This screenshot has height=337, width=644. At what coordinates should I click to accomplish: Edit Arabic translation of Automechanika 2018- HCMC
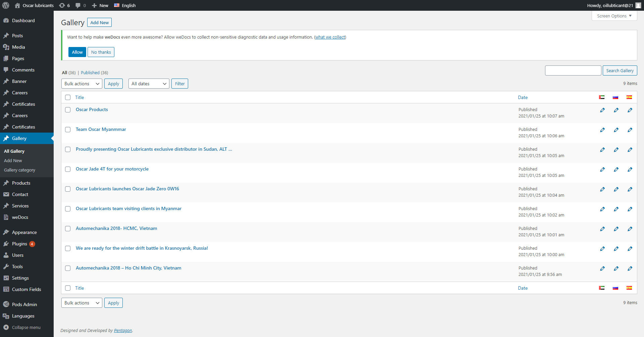point(602,229)
